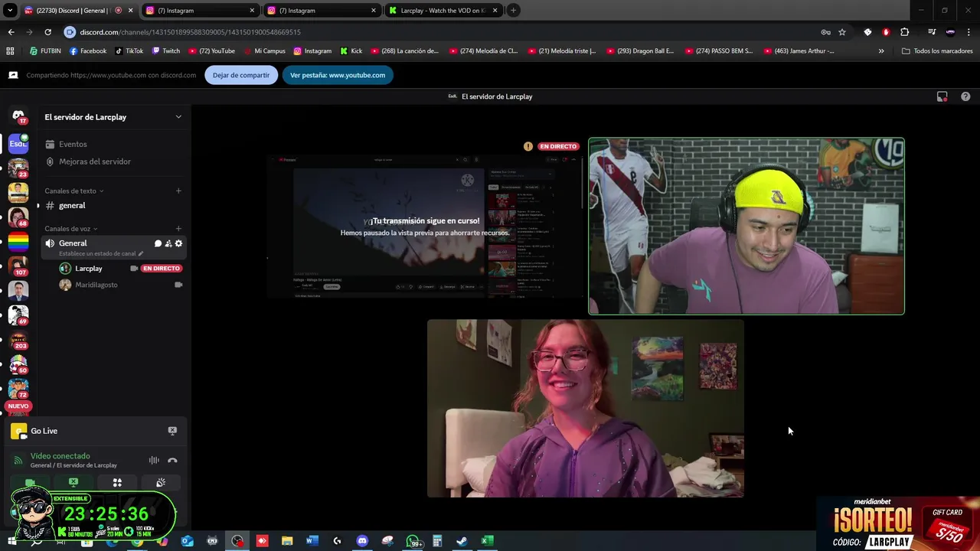This screenshot has width=980, height=551.
Task: Open Excel from Windows taskbar
Action: (486, 541)
